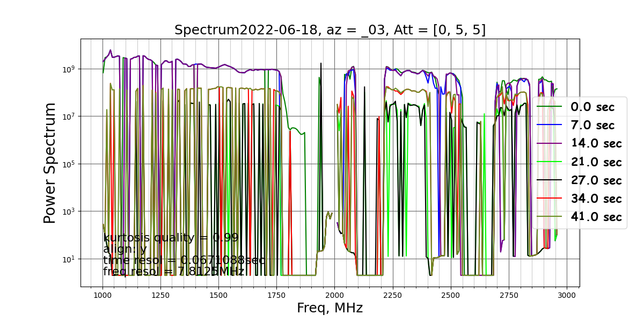The image size is (644, 322).
Task: Click the red 34.0 sec legend line
Action: tap(550, 198)
